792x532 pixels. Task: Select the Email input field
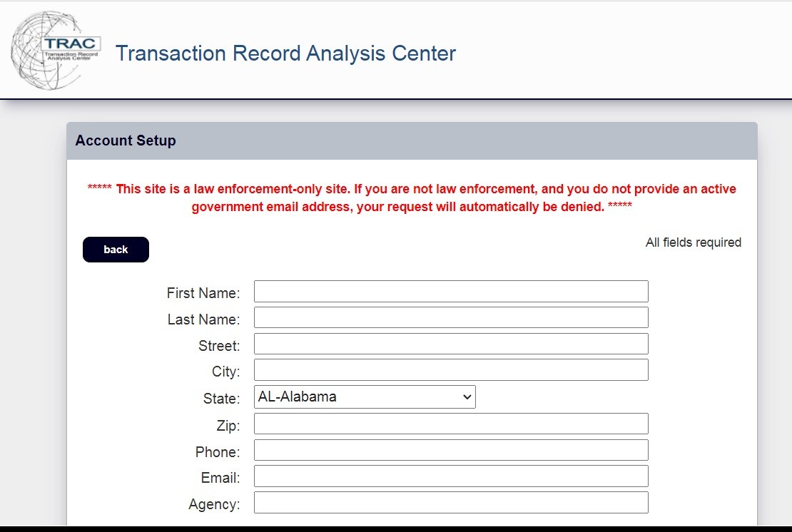click(x=451, y=476)
